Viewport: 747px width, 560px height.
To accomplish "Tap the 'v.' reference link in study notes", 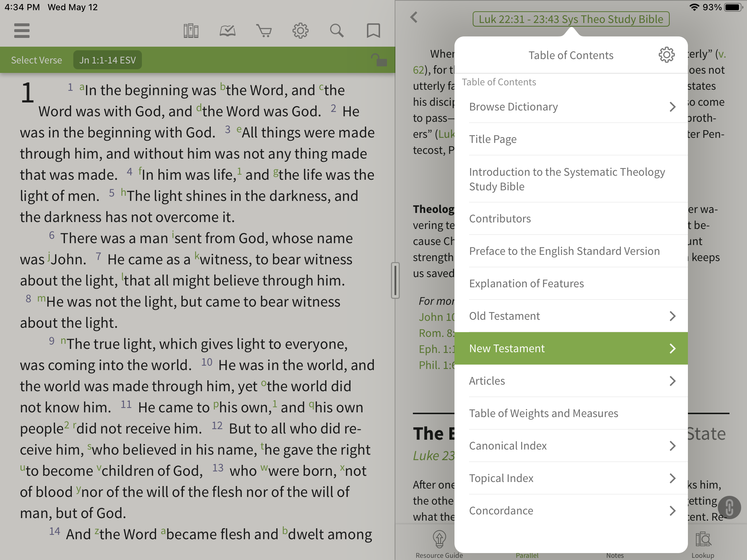I will click(721, 54).
